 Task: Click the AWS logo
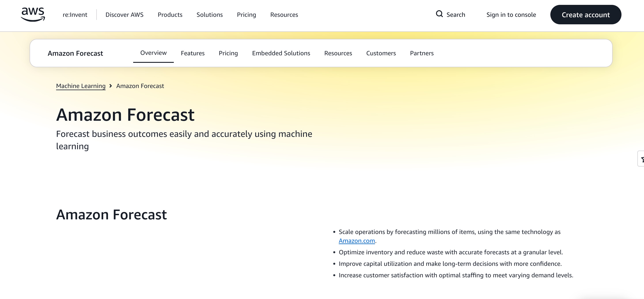tap(33, 15)
